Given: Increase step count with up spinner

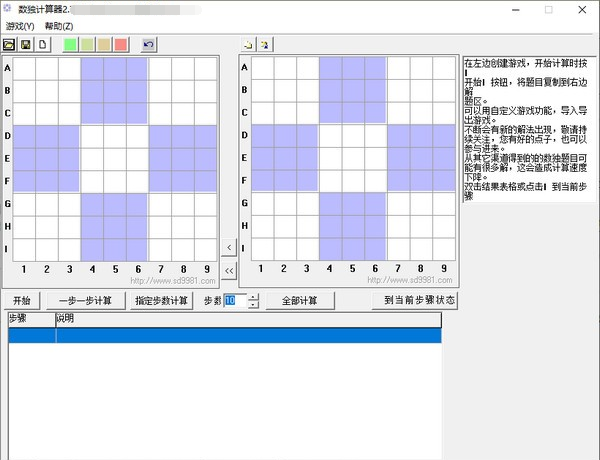Looking at the screenshot, I should coord(253,297).
